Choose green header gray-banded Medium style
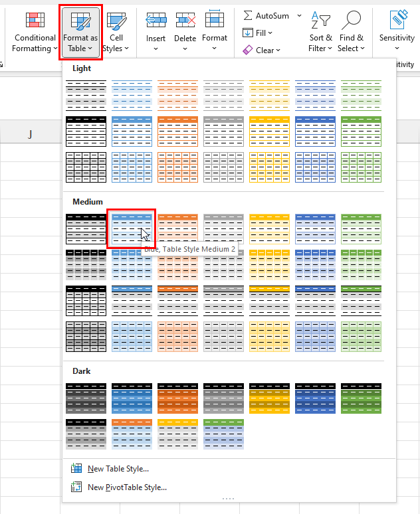Viewport: 420px width, 514px height. click(362, 301)
